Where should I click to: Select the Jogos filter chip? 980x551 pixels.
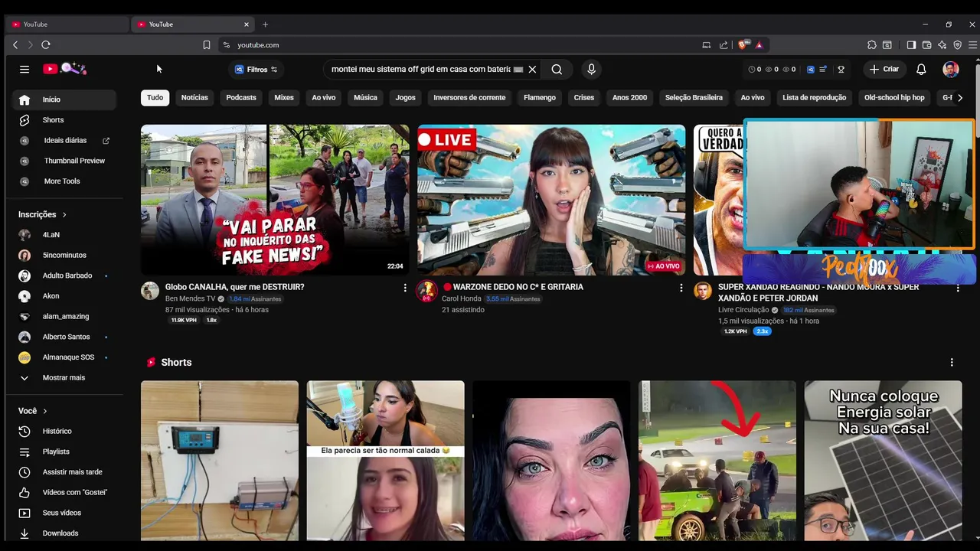pos(405,98)
